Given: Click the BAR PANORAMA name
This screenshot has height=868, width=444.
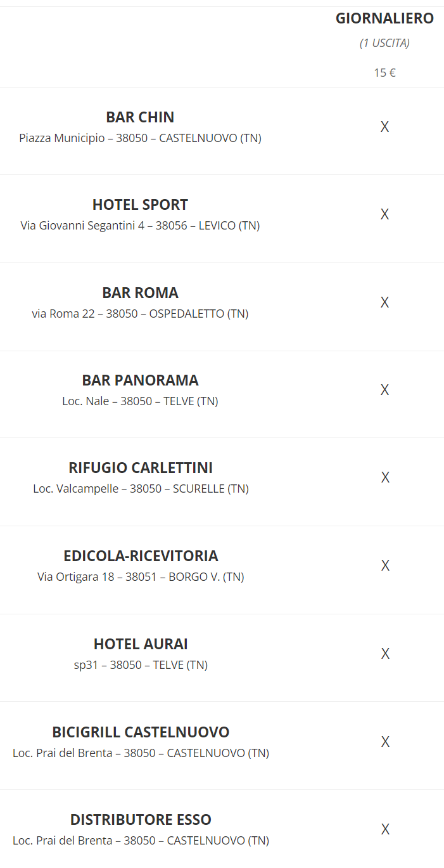Looking at the screenshot, I should [x=140, y=380].
